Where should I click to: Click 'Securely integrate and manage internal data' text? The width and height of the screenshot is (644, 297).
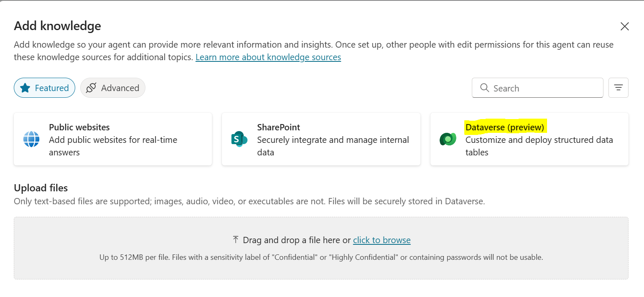[x=333, y=146]
